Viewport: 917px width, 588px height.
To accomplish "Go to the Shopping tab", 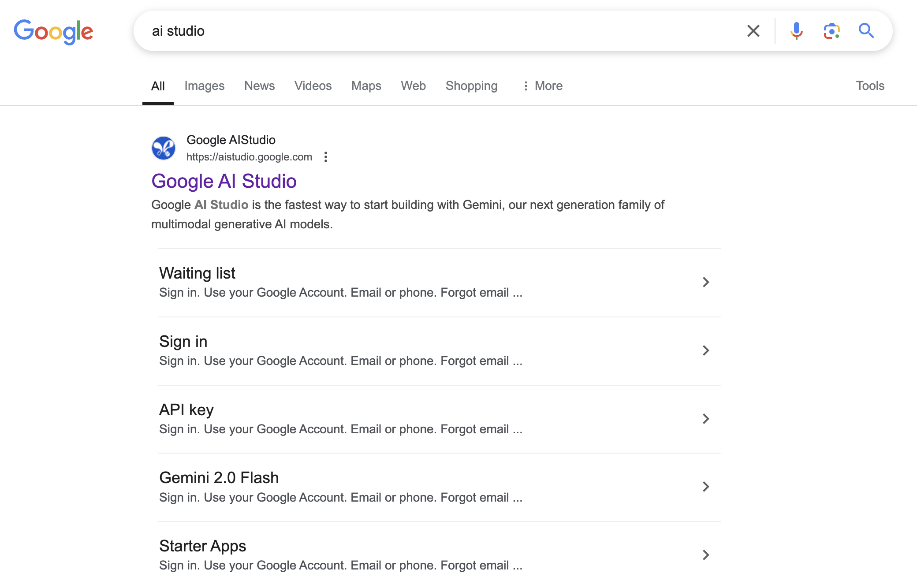I will pyautogui.click(x=471, y=86).
